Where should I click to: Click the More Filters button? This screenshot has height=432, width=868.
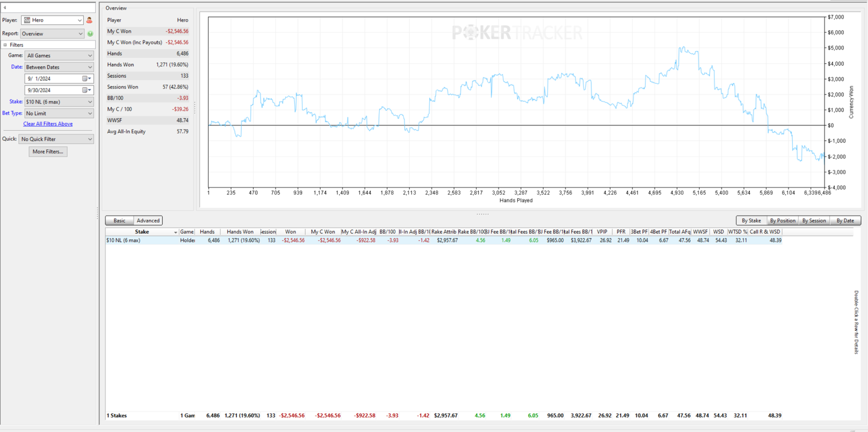tap(48, 152)
